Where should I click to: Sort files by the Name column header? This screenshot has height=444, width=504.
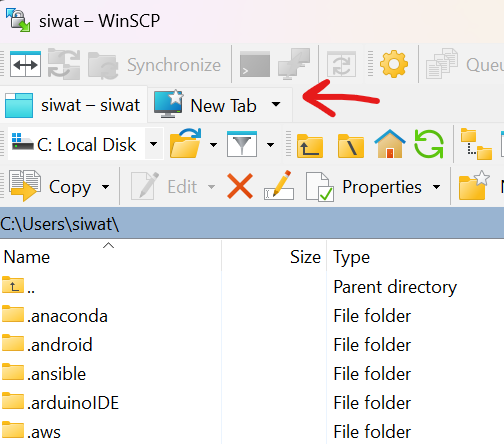tap(111, 257)
